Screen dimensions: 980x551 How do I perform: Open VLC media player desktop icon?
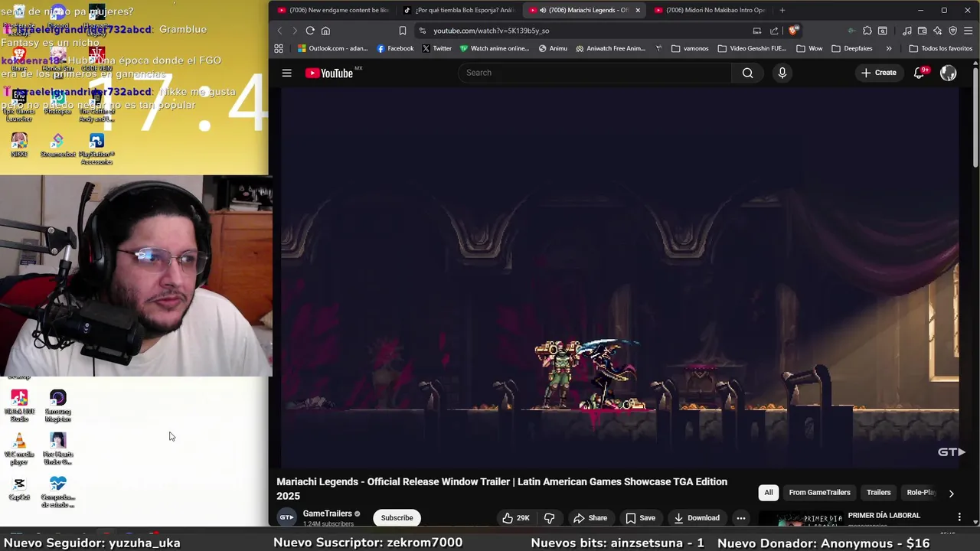coord(19,450)
